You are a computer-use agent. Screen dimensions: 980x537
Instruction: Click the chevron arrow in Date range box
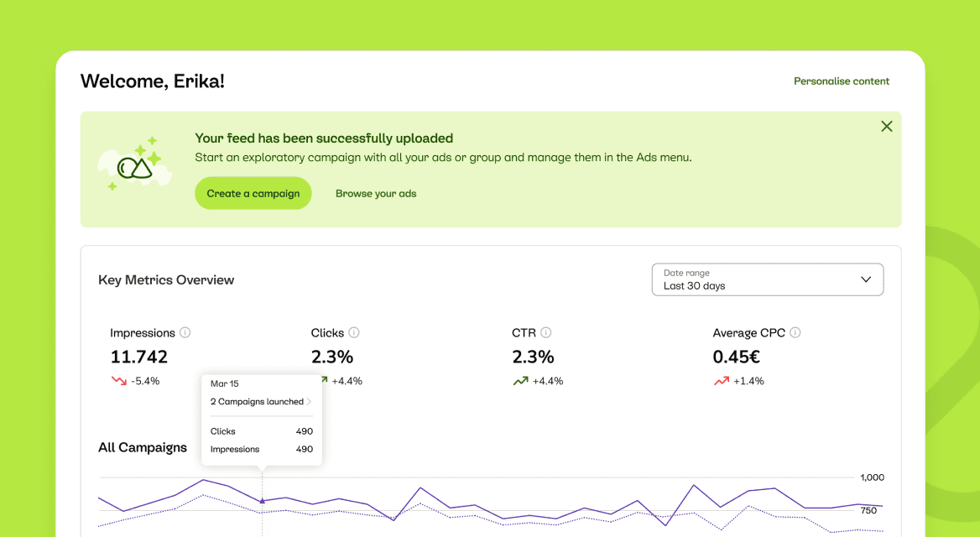[x=866, y=279]
